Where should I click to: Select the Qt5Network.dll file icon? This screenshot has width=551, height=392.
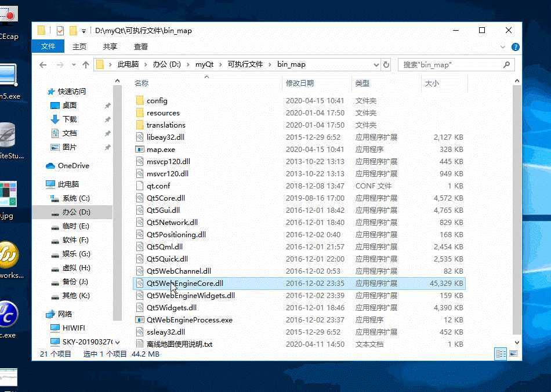(x=140, y=222)
